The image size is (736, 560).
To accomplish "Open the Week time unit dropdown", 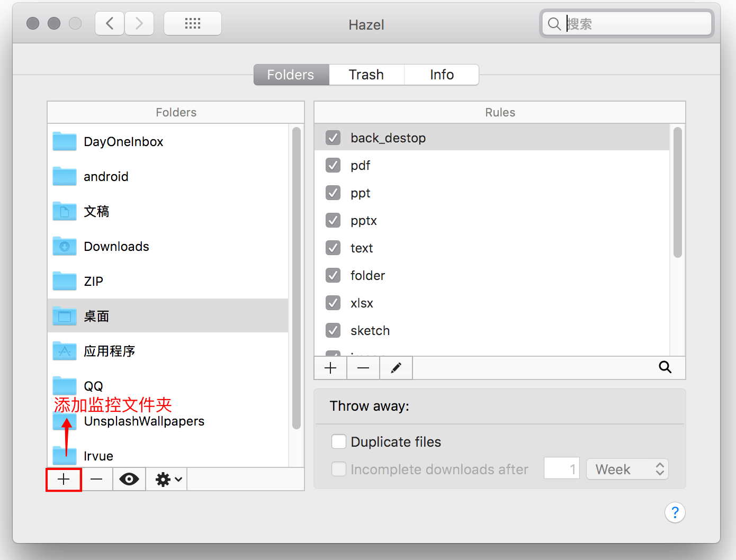I will tap(627, 469).
